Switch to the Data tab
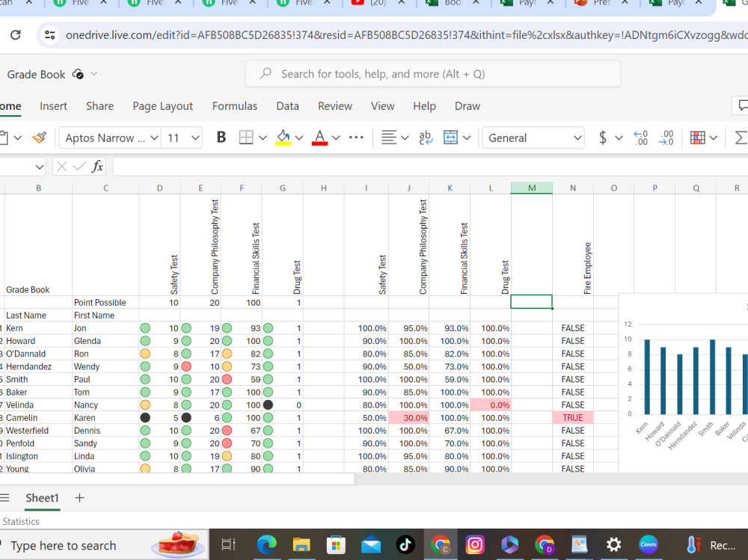 click(288, 106)
